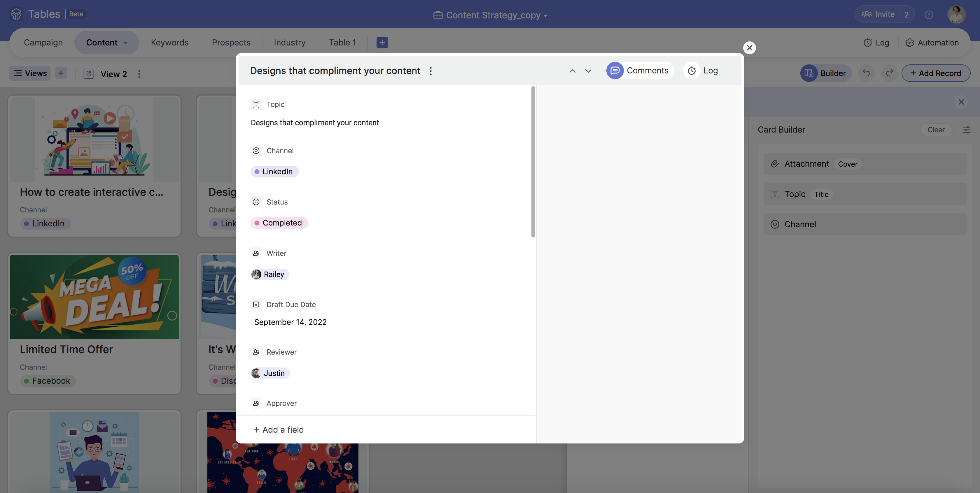
Task: Click the redo arrow icon
Action: tap(890, 73)
